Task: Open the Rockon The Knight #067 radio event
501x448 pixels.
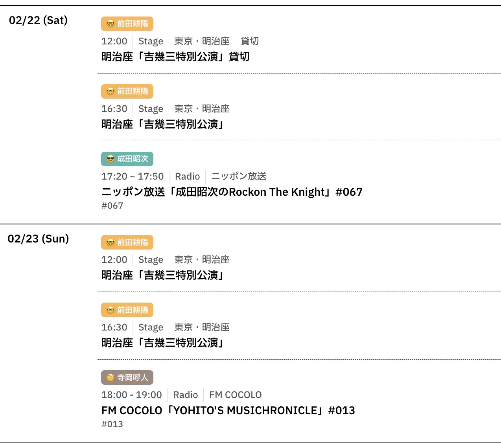Action: [232, 192]
